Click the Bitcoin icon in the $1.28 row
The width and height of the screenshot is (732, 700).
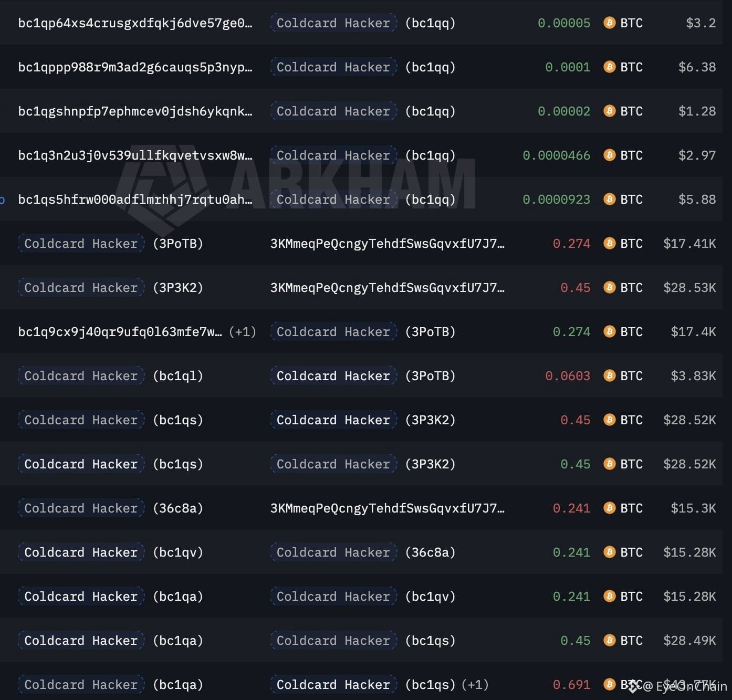pos(609,111)
